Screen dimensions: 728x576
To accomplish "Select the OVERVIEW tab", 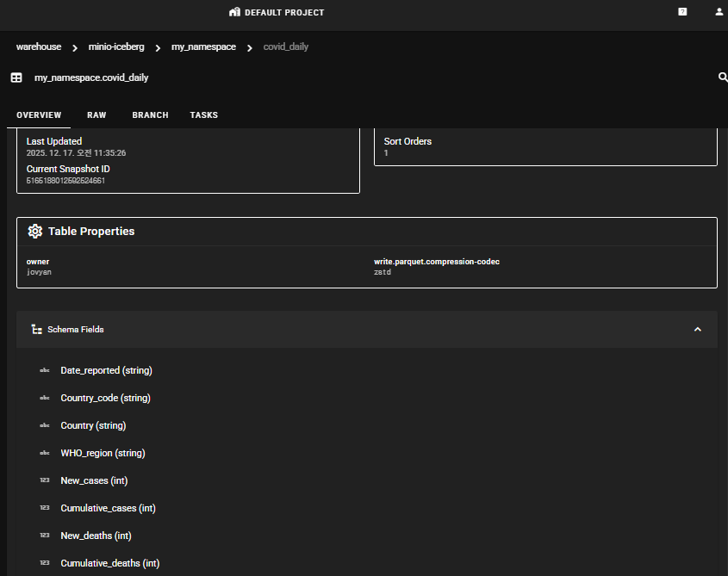I will (39, 115).
